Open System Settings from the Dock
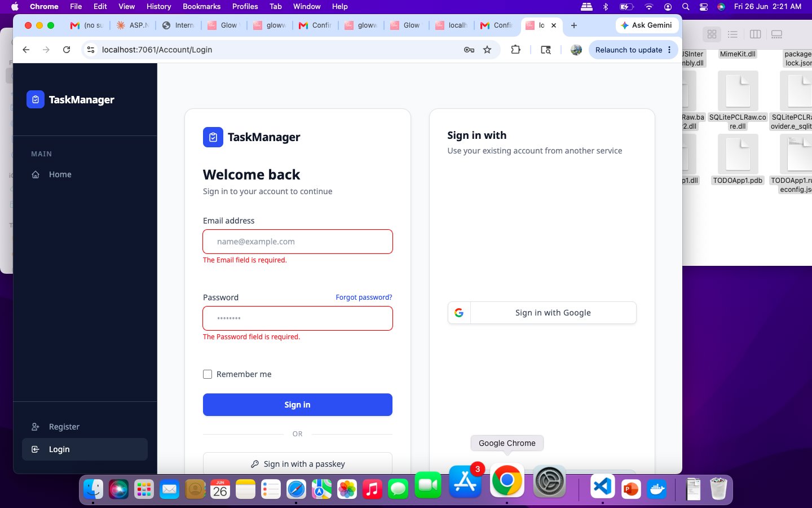The height and width of the screenshot is (508, 812). [x=549, y=481]
